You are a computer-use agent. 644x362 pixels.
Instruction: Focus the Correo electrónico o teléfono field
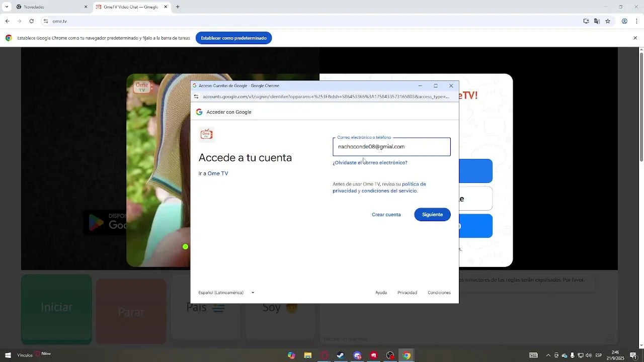click(x=391, y=147)
